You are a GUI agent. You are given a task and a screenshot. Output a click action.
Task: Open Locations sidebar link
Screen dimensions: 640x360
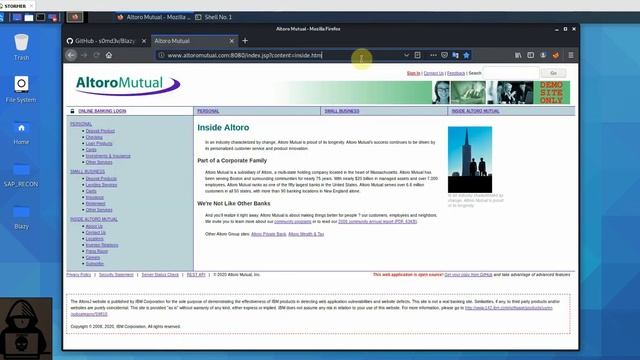[x=94, y=239]
